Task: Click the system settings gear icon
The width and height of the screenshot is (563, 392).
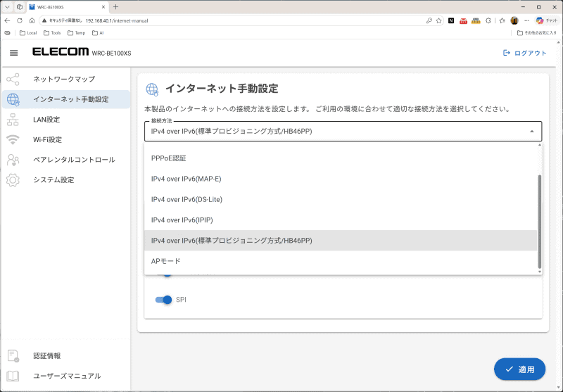Action: click(13, 180)
